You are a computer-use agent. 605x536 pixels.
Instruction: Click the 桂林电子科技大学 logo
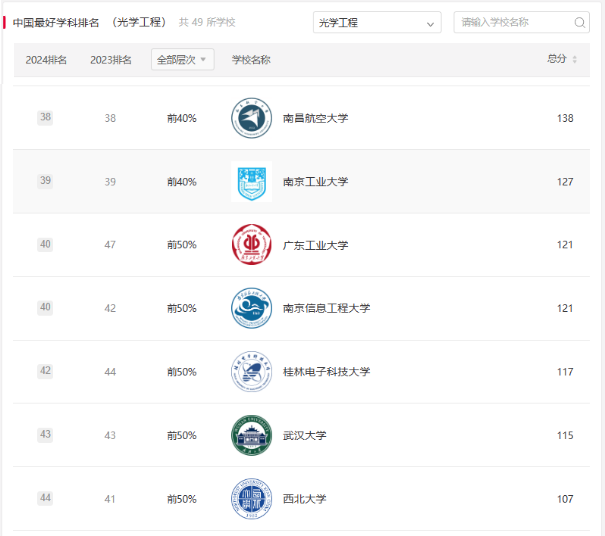tap(251, 372)
